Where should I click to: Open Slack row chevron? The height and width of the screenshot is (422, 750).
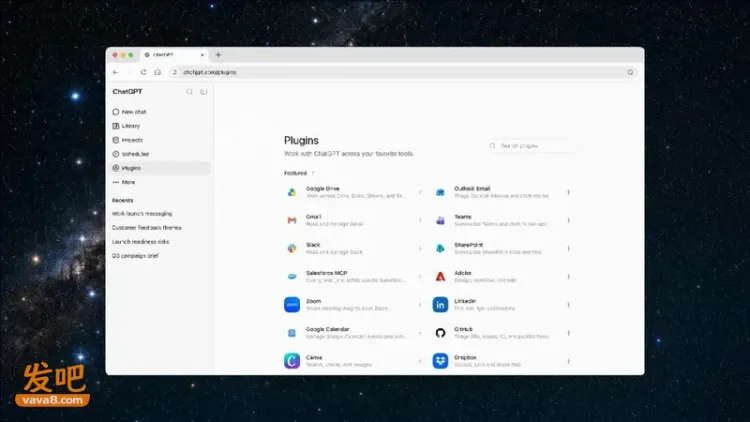[420, 248]
